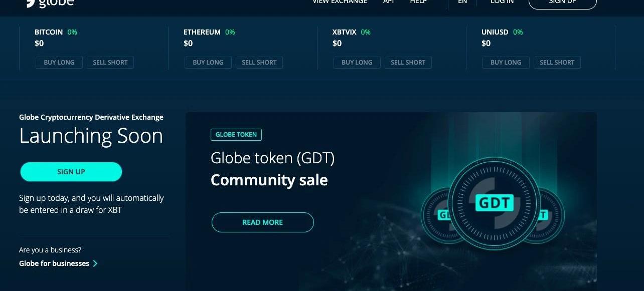Select the Globe Token tag label
Viewport: 644px width, 291px height.
(x=236, y=135)
